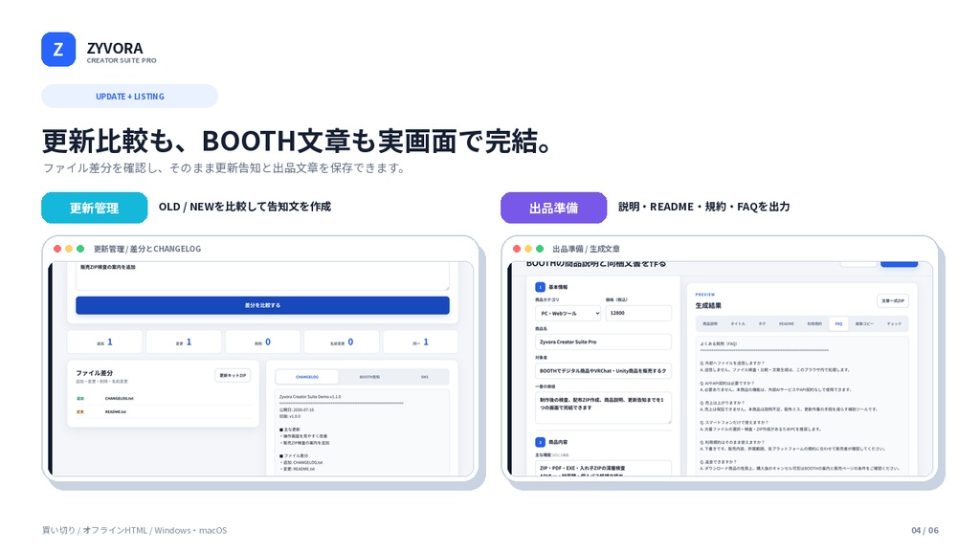Open the 利用規約 tab in 生成結果
Viewport: 980px width, 551px height.
[x=814, y=323]
